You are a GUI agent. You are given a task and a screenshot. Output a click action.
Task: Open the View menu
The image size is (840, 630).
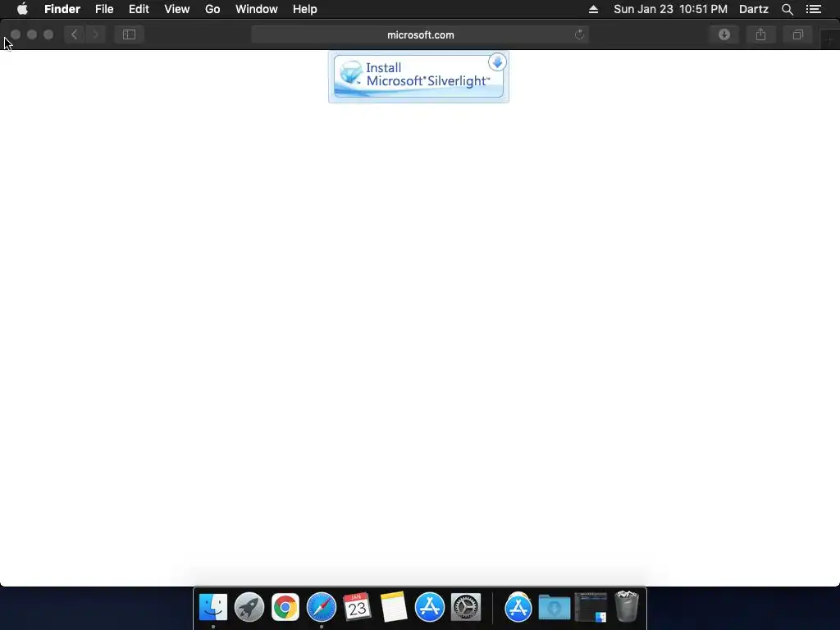(177, 9)
